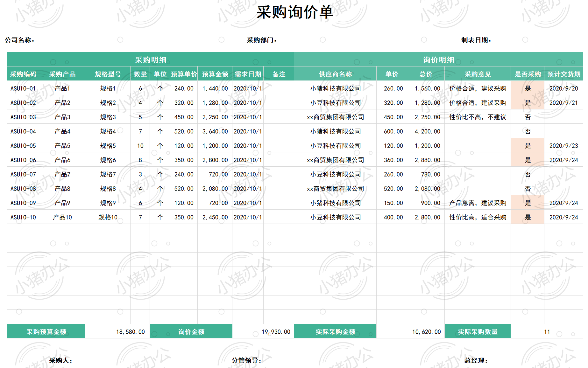Viewport: 588px width, 368px height.
Task: Select the 规格6 cell
Action: coord(108,160)
